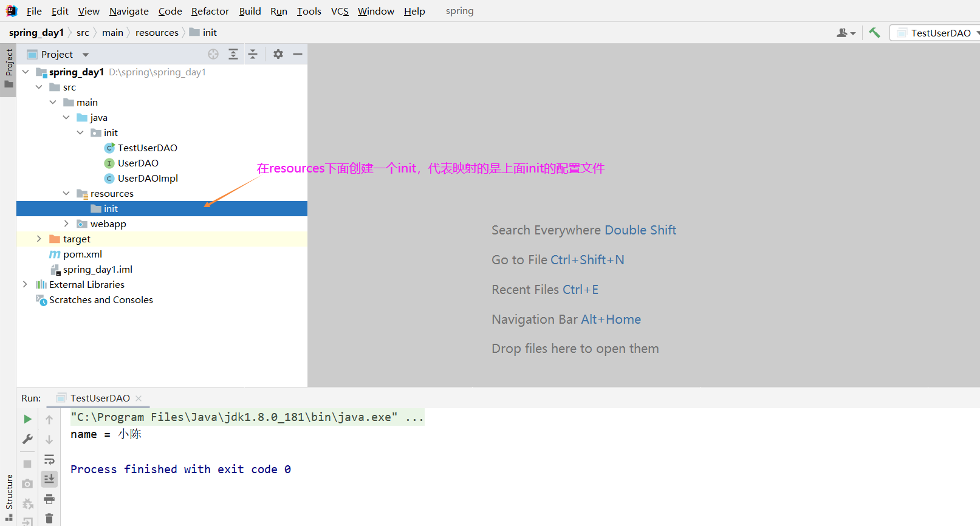The image size is (980, 526).
Task: Click the Expand All icon in Project panel
Action: 233,54
